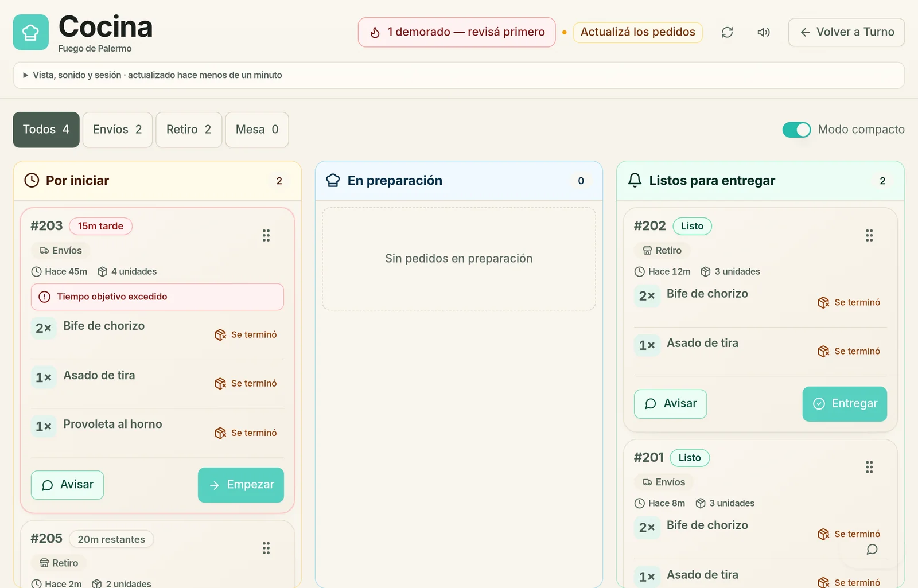Switch to the Envíos filter tab
This screenshot has width=918, height=588.
(x=118, y=130)
